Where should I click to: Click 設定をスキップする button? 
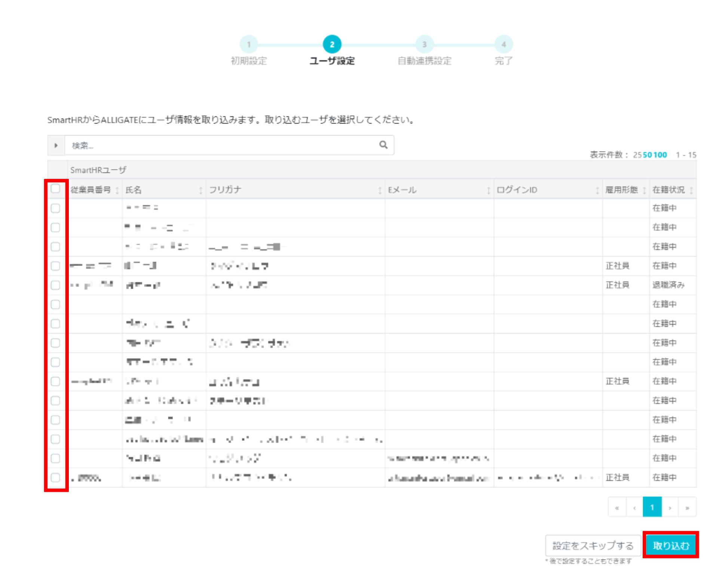[x=593, y=546]
